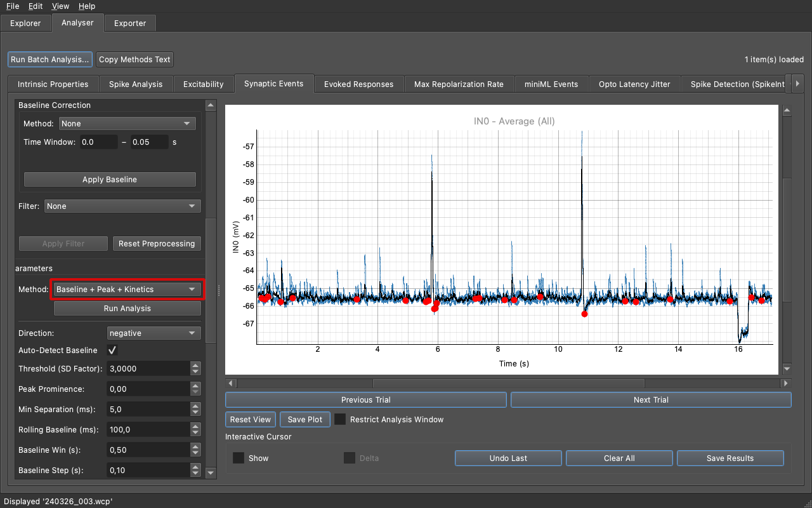Decrease Rolling Baseline with down arrow
Viewport: 812px width, 508px height.
[x=196, y=433]
